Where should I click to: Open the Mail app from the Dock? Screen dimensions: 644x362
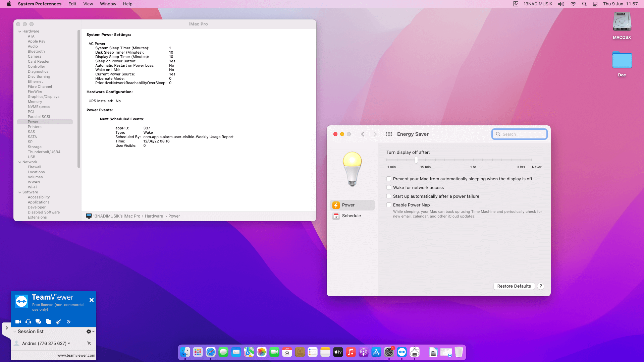236,352
